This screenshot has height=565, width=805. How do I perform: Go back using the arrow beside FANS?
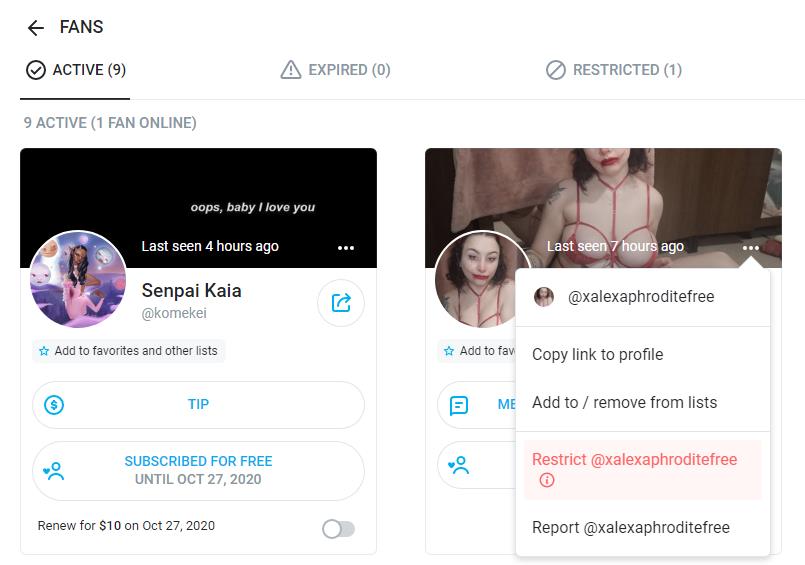[x=35, y=28]
